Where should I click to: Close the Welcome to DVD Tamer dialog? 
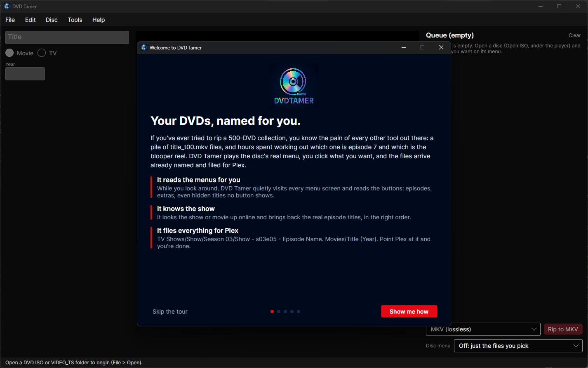(441, 47)
